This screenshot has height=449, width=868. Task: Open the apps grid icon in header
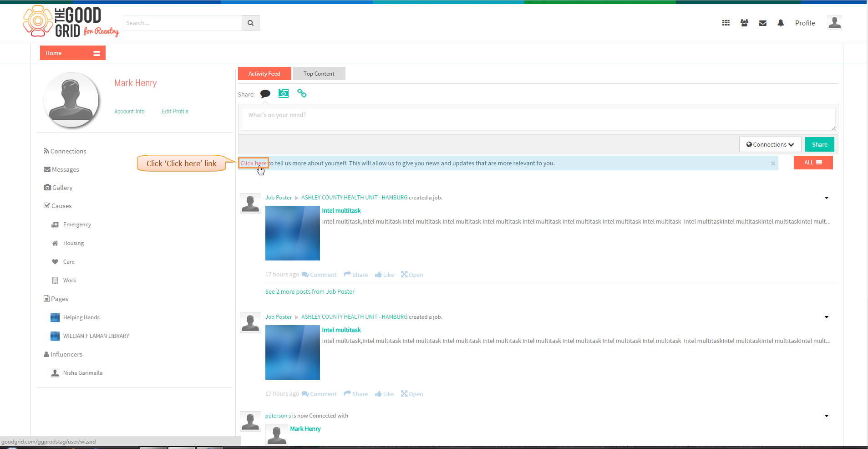726,23
